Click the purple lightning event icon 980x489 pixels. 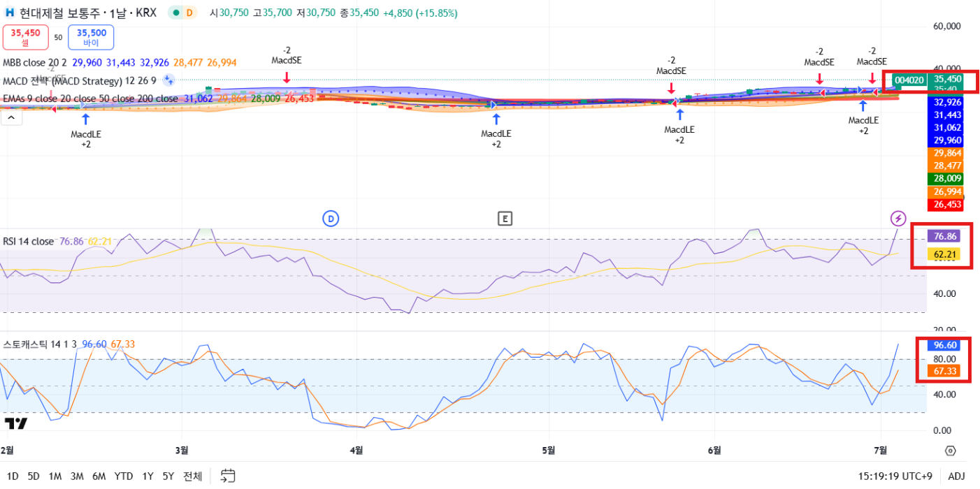(x=899, y=219)
